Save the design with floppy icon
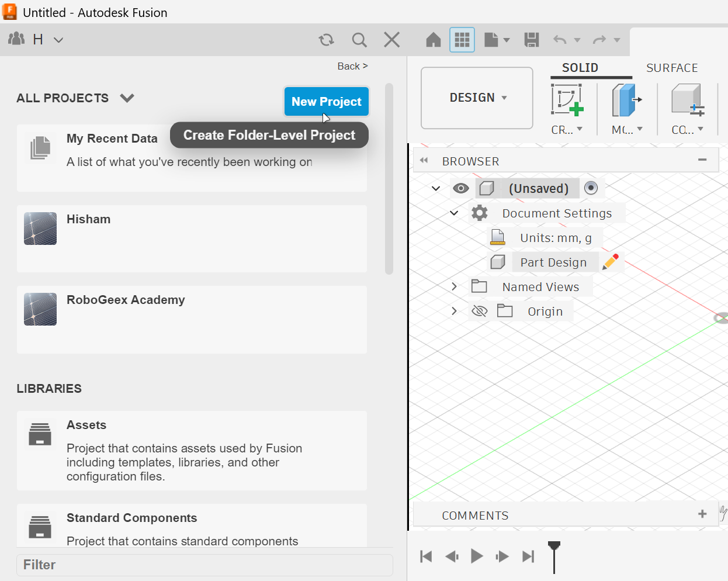Screen dimensions: 728x581 point(532,40)
